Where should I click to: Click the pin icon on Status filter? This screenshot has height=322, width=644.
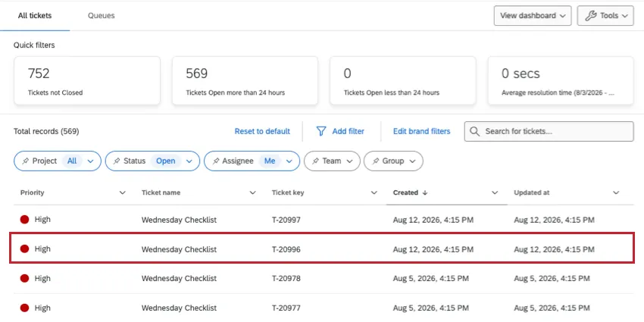pyautogui.click(x=117, y=161)
